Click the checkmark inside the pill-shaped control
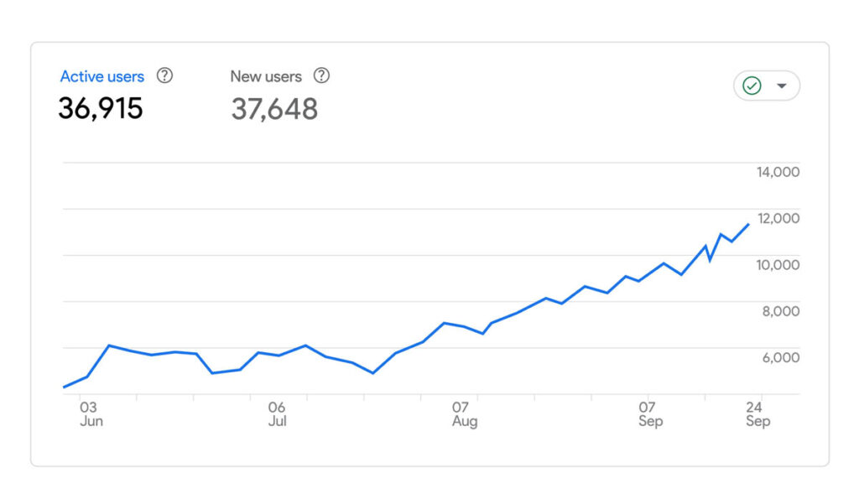The width and height of the screenshot is (859, 504). click(x=752, y=85)
